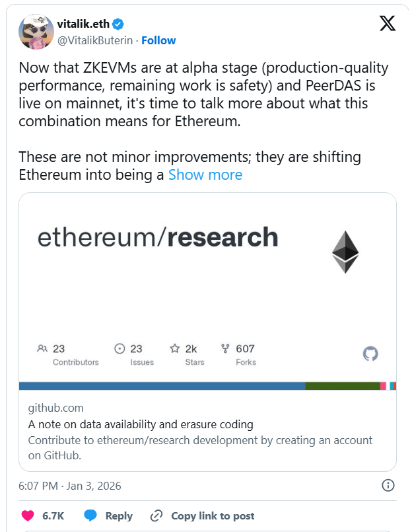Click the blue verified badge icon
Viewport: 410px width, 532px height.
tap(118, 24)
